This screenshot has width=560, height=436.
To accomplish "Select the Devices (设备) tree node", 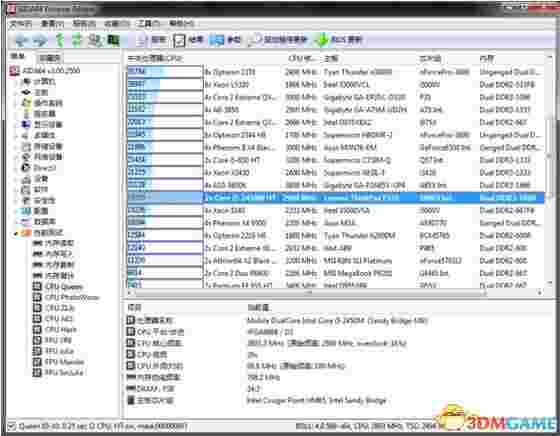I will [35, 179].
